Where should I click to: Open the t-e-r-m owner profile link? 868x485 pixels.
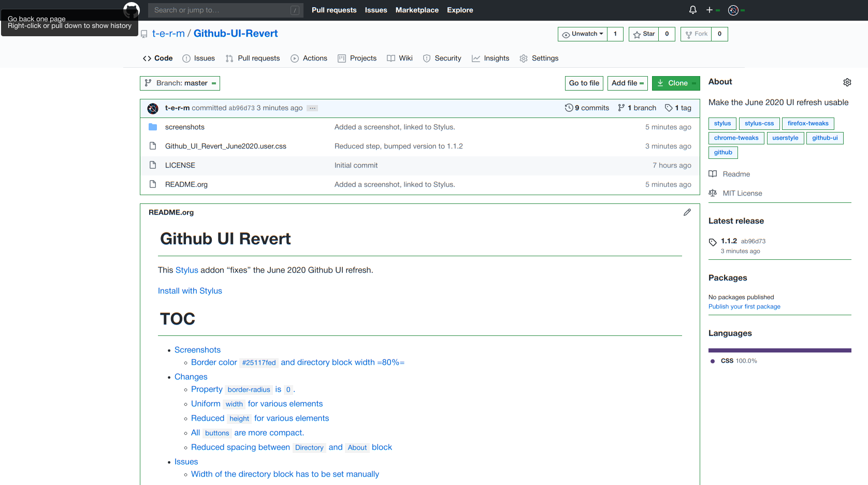click(x=168, y=34)
